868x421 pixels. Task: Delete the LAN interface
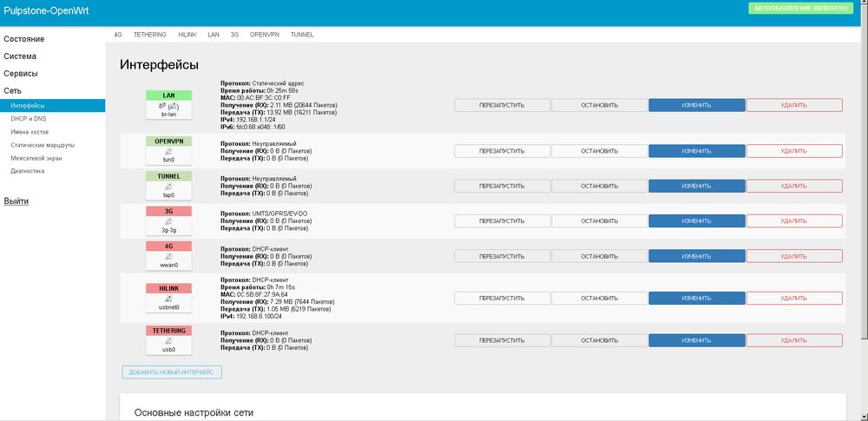[794, 105]
